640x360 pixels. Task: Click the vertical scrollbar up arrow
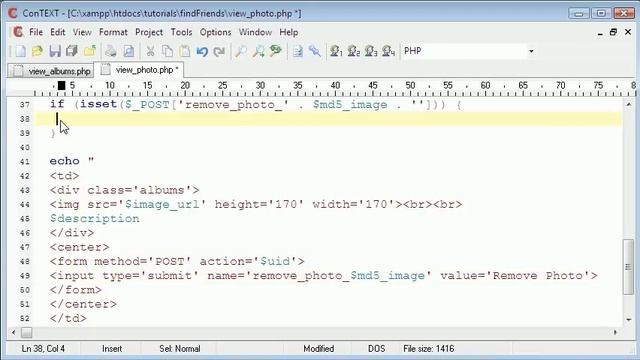[x=629, y=105]
